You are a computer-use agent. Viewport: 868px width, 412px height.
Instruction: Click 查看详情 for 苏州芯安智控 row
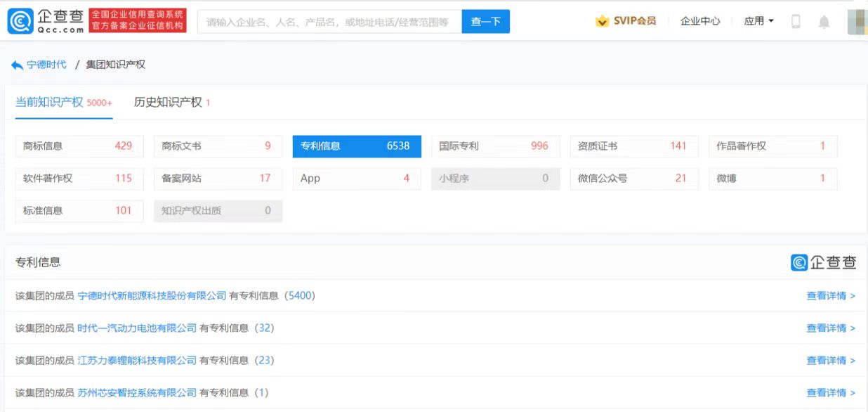click(x=831, y=393)
